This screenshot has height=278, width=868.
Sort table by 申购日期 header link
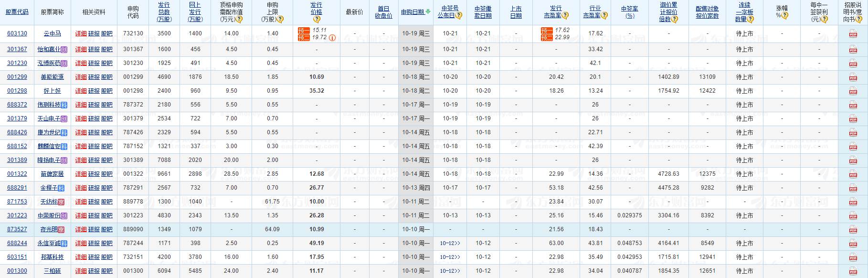pos(413,12)
